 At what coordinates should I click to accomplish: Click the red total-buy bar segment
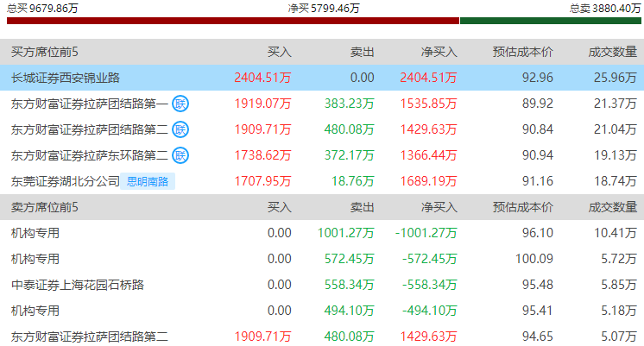233,21
